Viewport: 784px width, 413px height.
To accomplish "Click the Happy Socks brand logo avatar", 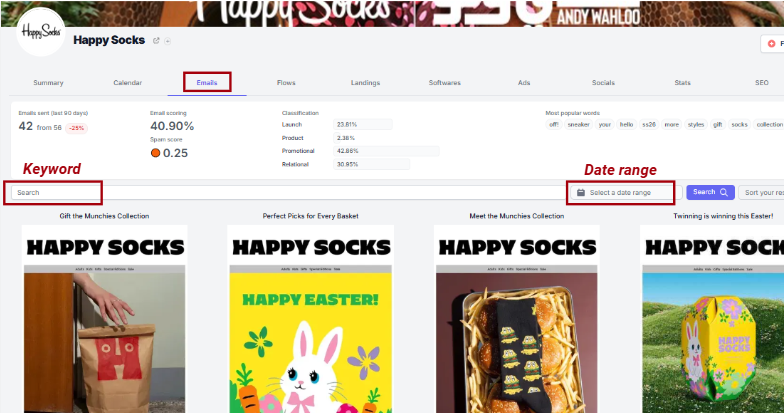I will coord(40,32).
